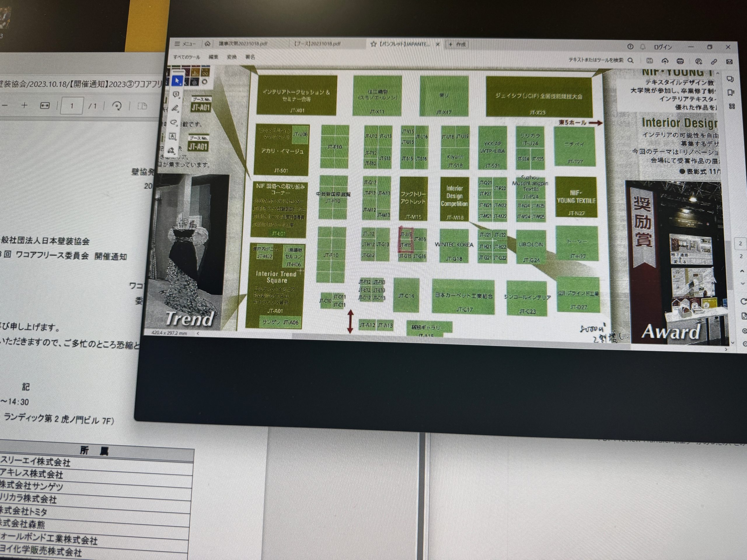Screen dimensions: 747x560
Task: Click the JT-X01 seminar booth on map
Action: pos(296,96)
